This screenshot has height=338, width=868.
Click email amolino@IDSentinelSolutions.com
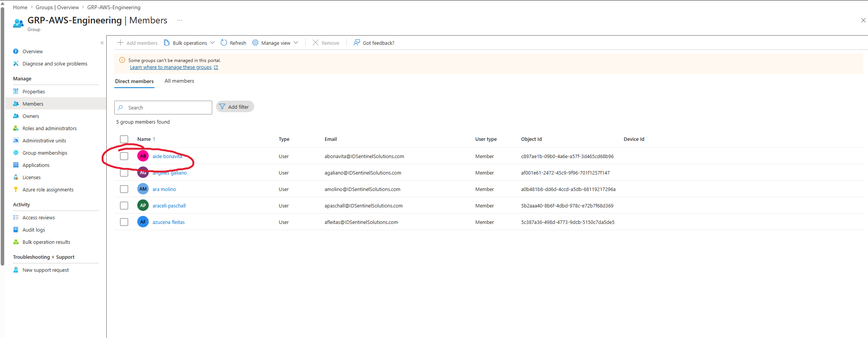point(362,189)
